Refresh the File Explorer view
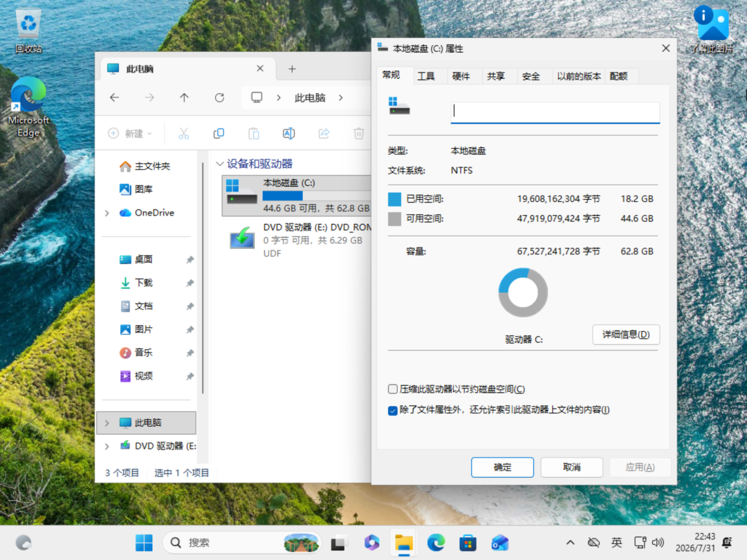 (219, 97)
